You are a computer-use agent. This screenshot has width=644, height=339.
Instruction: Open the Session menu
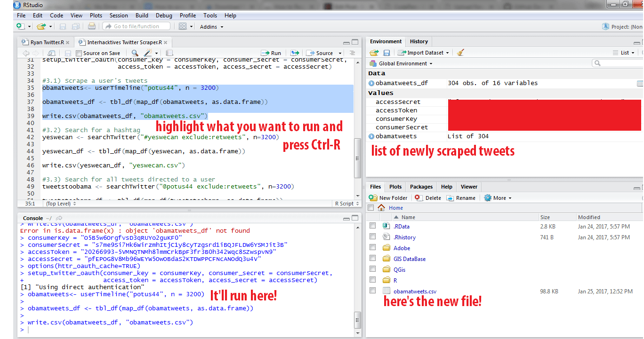pyautogui.click(x=119, y=16)
